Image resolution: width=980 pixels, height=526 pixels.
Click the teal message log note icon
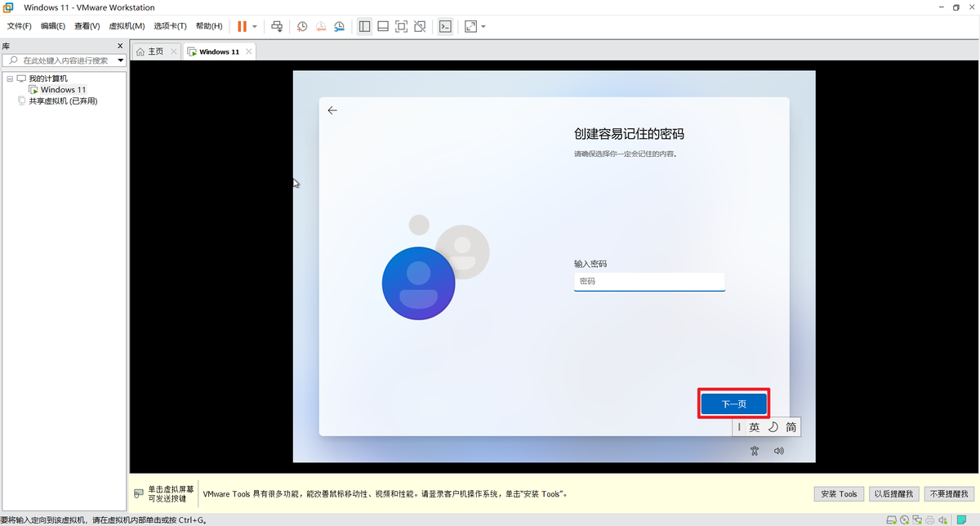961,519
